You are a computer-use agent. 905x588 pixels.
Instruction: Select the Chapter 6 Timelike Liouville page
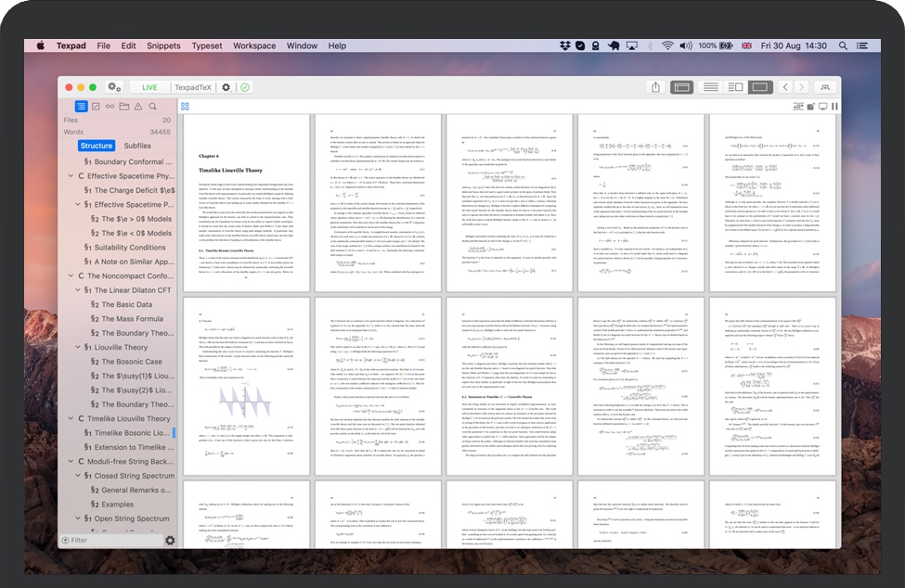(x=246, y=200)
